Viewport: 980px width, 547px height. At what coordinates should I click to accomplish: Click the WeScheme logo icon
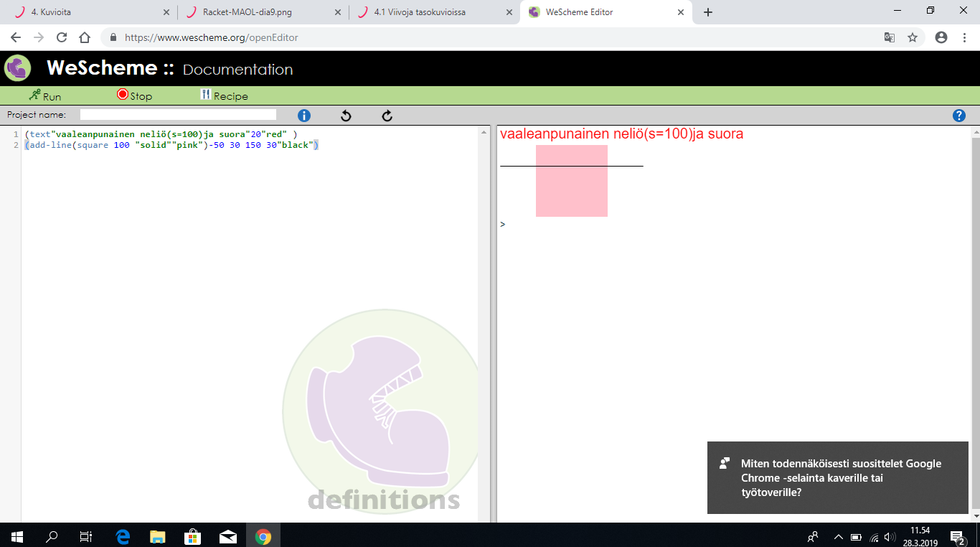click(18, 68)
